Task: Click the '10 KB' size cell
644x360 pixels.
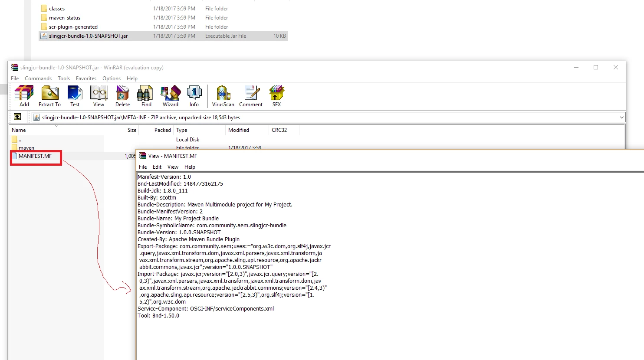Action: (x=279, y=36)
